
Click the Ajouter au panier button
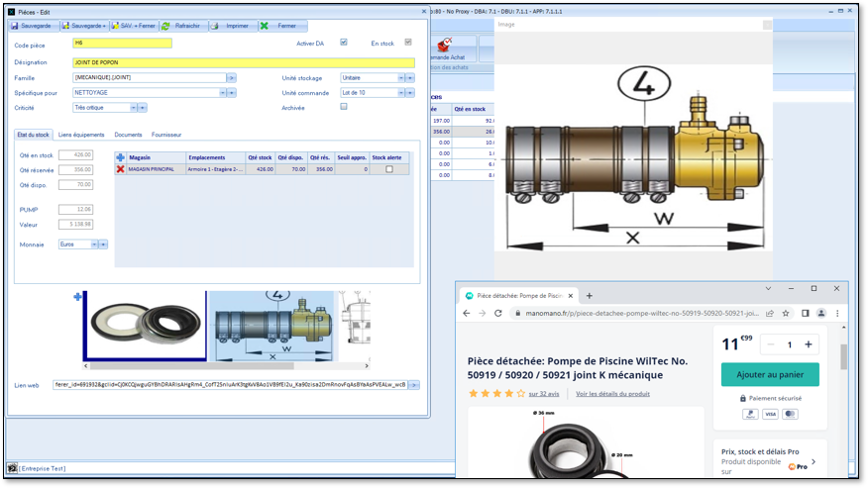tap(770, 374)
